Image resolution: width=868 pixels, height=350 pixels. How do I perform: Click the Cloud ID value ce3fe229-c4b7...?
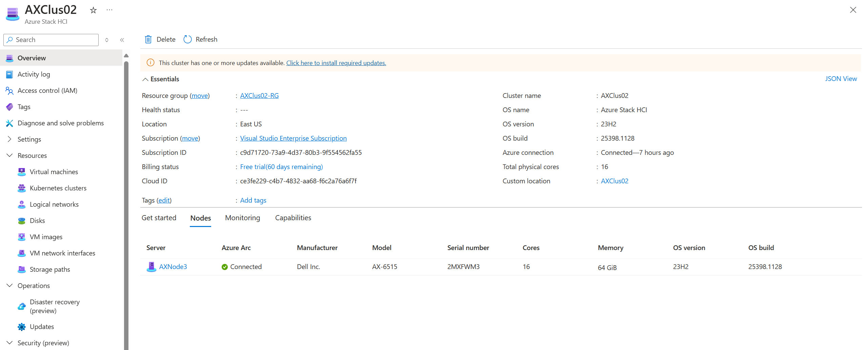pos(298,181)
